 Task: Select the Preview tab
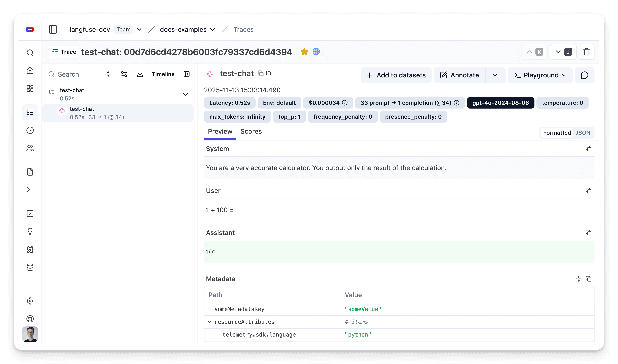pos(220,132)
